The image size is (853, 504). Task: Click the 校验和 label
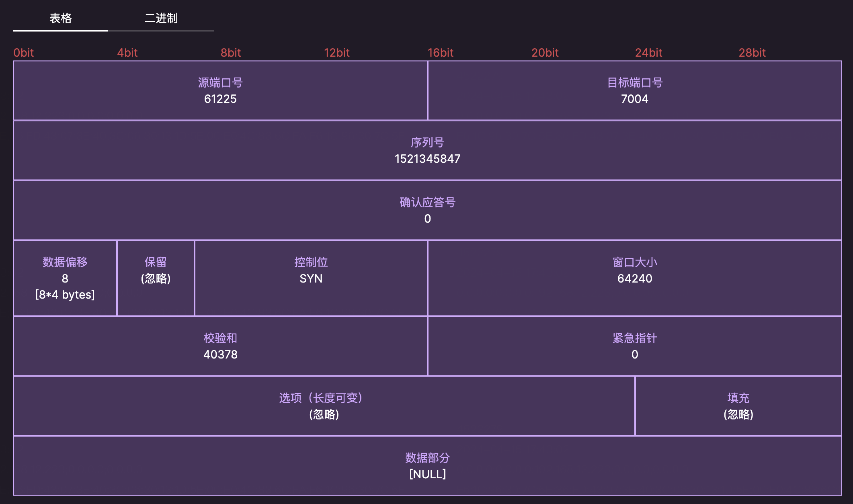[x=220, y=338]
